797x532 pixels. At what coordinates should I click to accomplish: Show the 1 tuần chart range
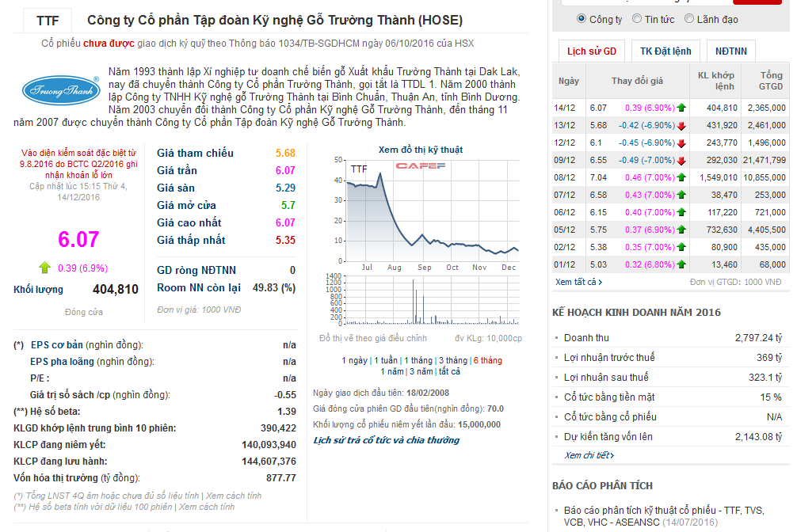tap(386, 360)
